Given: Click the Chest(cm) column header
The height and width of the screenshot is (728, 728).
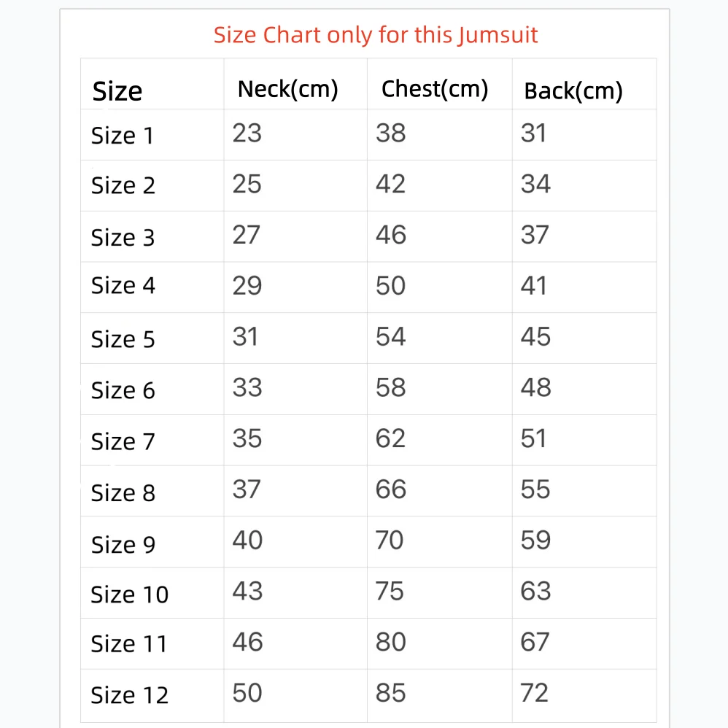Looking at the screenshot, I should tap(434, 89).
